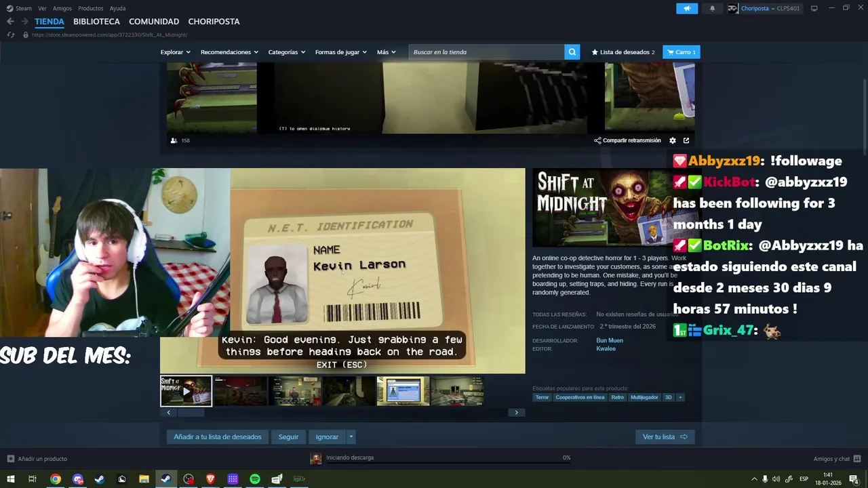The height and width of the screenshot is (488, 868).
Task: Open Task View from the taskbar
Action: pos(32,479)
